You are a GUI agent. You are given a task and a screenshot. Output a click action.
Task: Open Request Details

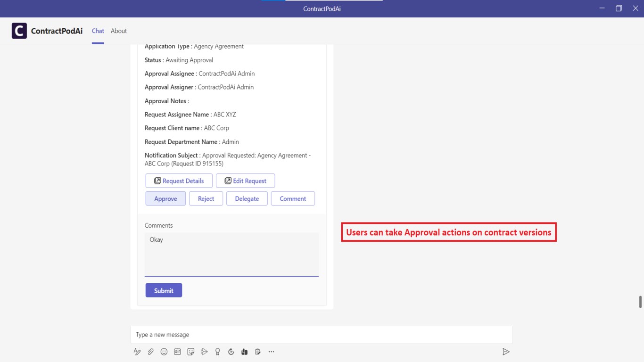point(179,181)
